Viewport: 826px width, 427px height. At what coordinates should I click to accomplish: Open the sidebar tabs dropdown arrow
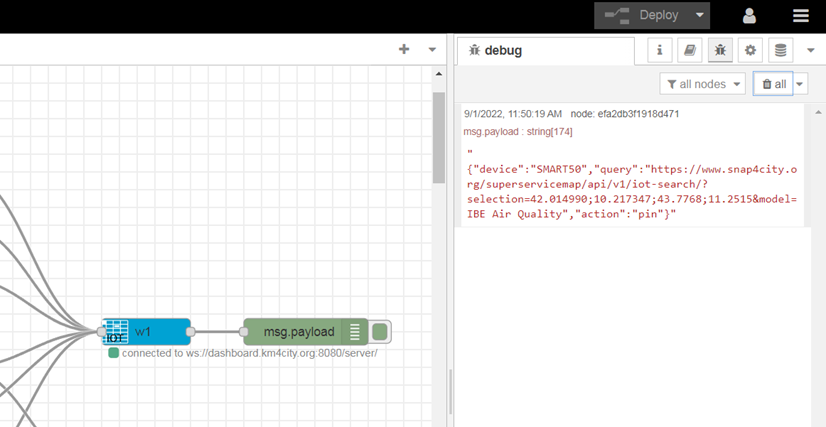pyautogui.click(x=811, y=50)
